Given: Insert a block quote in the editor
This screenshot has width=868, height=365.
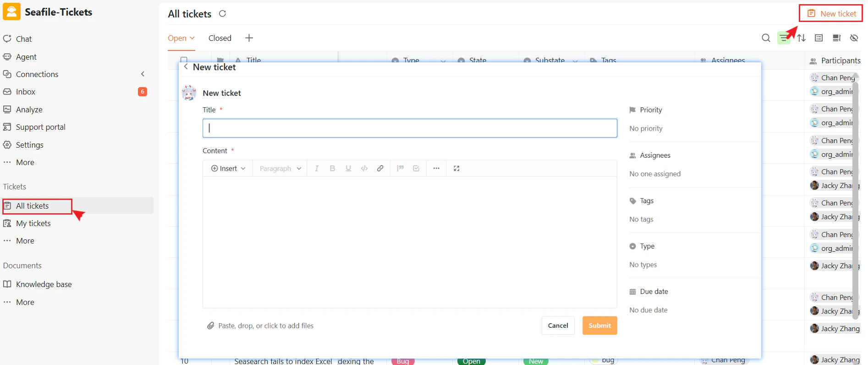Looking at the screenshot, I should coord(400,168).
